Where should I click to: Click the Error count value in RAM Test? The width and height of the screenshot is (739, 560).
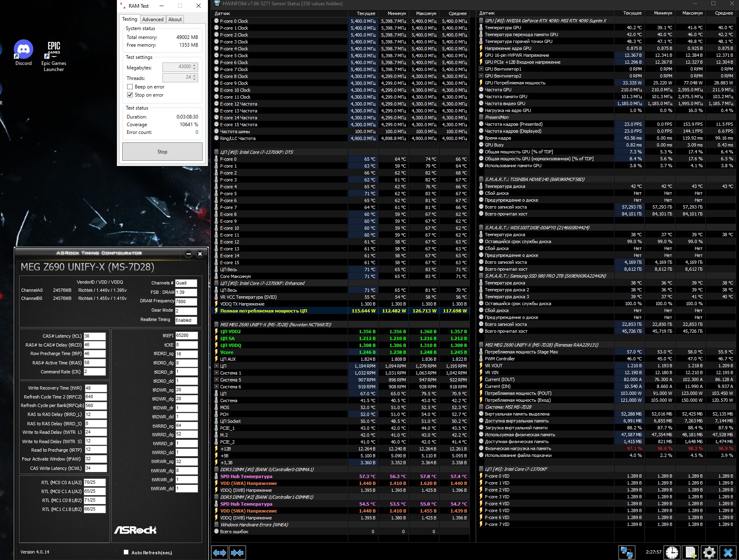pyautogui.click(x=197, y=132)
